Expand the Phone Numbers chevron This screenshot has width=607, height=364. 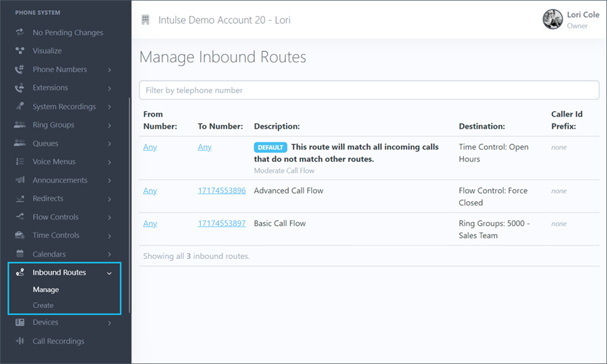point(109,70)
